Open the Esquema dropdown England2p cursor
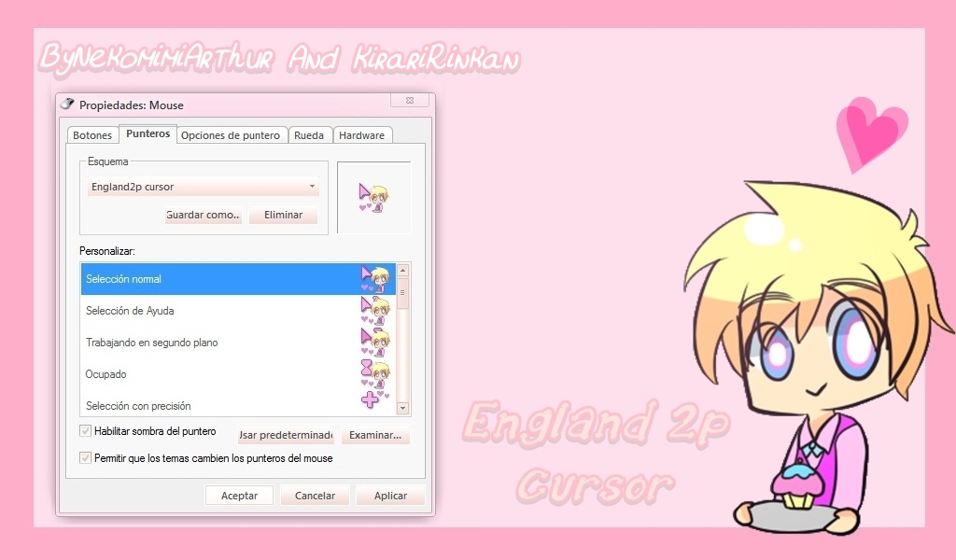The image size is (956, 560). (x=203, y=187)
